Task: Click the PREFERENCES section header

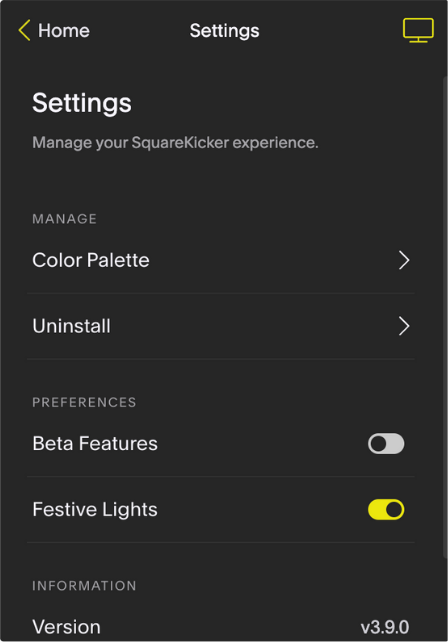Action: click(x=84, y=402)
